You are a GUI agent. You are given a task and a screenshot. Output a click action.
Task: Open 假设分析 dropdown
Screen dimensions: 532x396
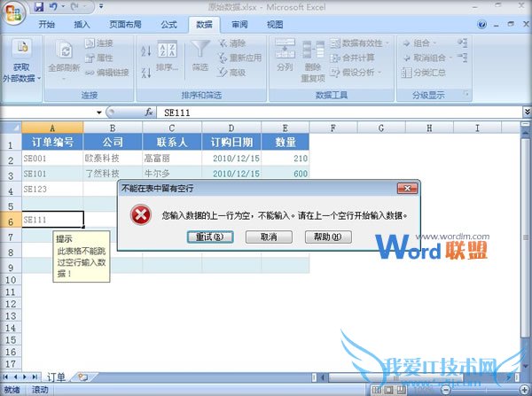(x=356, y=73)
